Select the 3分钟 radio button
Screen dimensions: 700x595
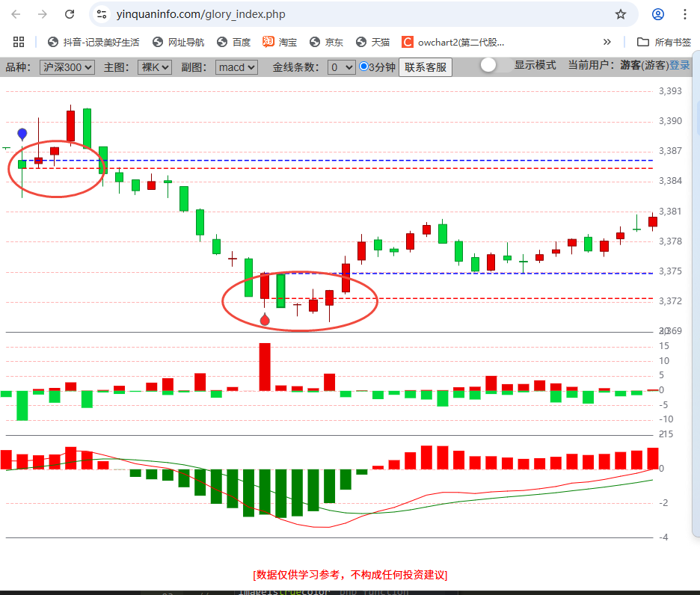(x=364, y=67)
